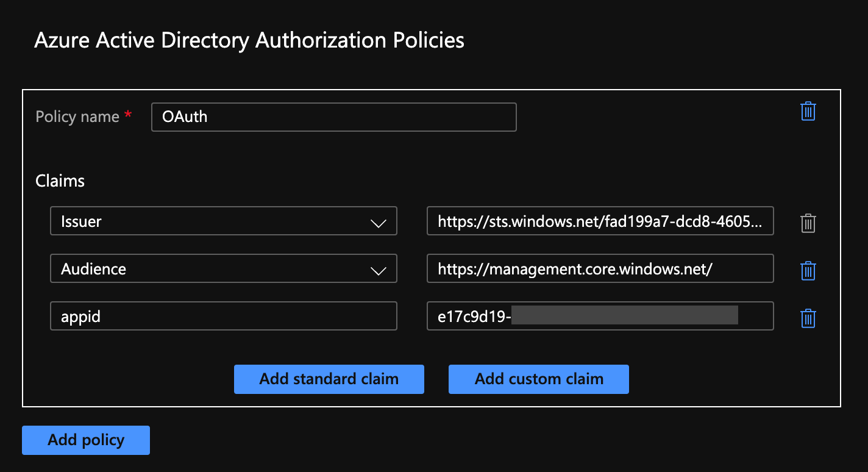
Task: Focus the appid value field starting e17c9d19
Action: pyautogui.click(x=600, y=316)
